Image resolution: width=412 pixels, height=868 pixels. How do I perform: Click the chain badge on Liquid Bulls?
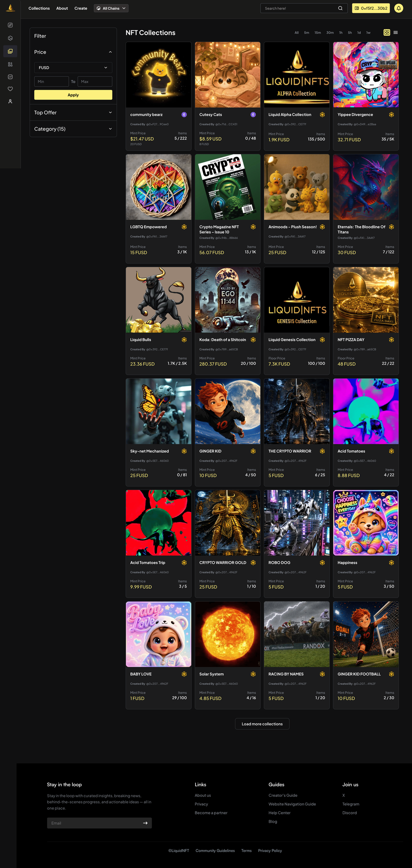coord(184,340)
